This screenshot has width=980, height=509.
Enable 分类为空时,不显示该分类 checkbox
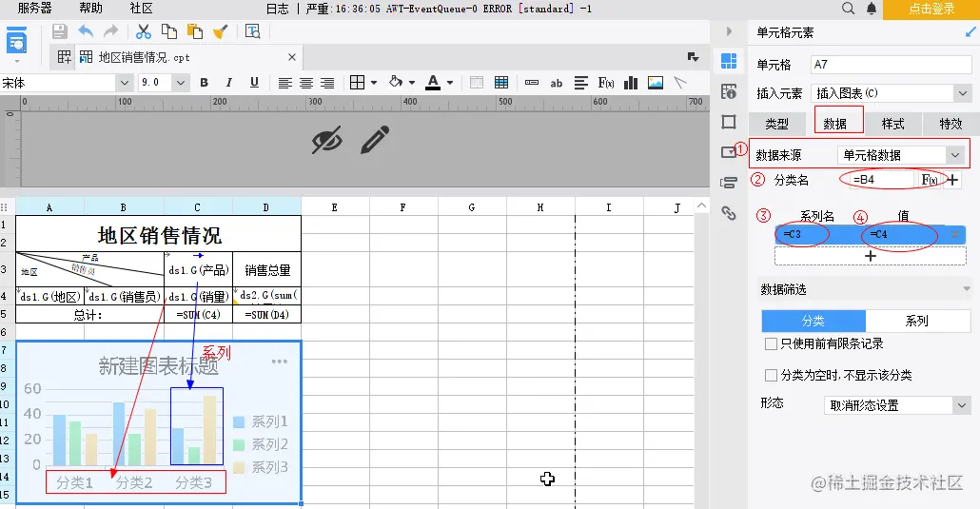[772, 375]
